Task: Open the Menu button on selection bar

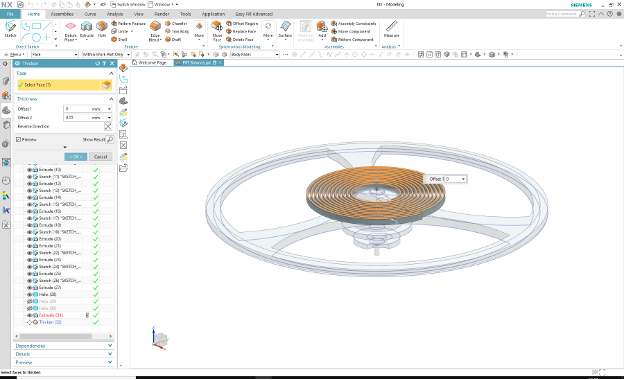Action: pos(14,54)
